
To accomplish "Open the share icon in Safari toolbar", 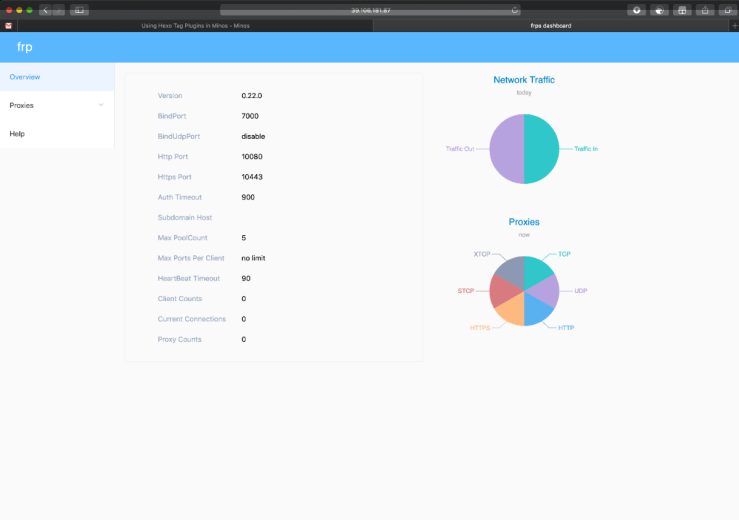I will point(705,10).
